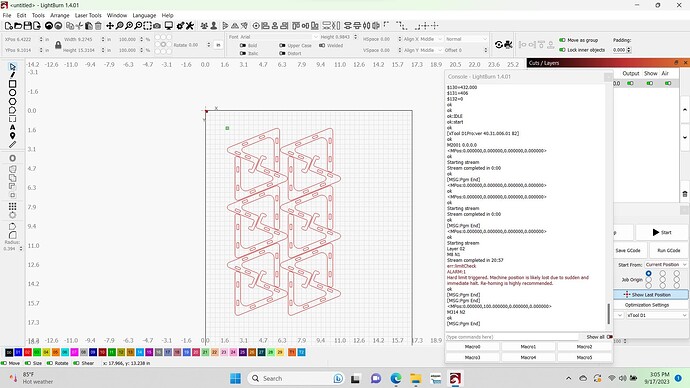Viewport: 690px width, 388px height.
Task: Select the Ellipse tool
Action: (12, 93)
